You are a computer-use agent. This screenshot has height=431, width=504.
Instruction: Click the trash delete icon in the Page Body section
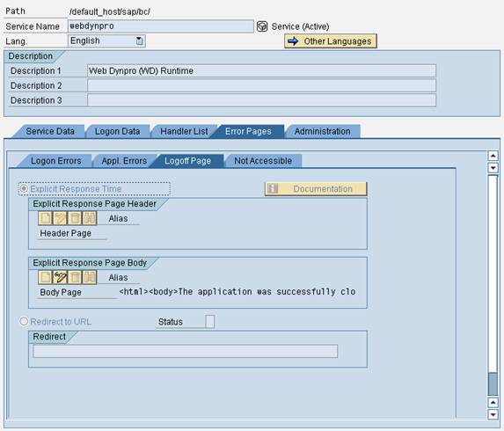pyautogui.click(x=75, y=277)
